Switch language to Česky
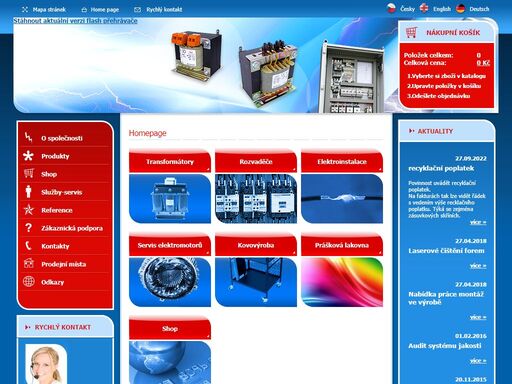Screen dimensions: 512x384 coord(407,9)
